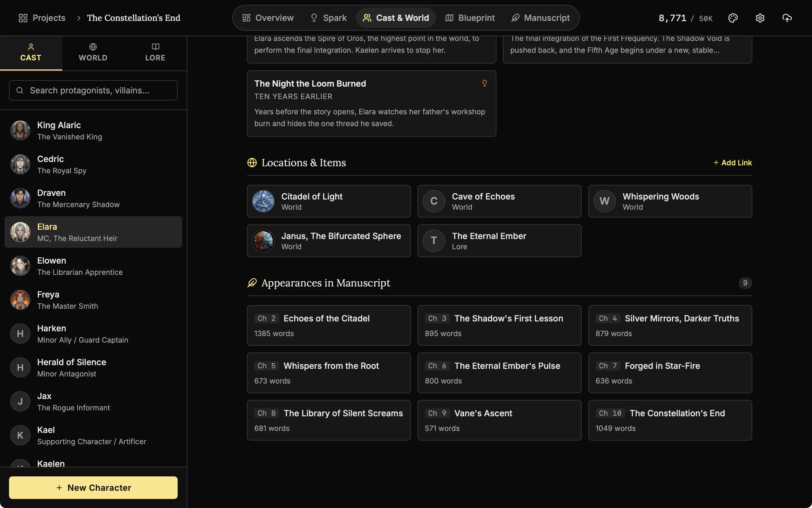
Task: Open Ch 6 The Eternal Ember's Pulse
Action: click(499, 373)
